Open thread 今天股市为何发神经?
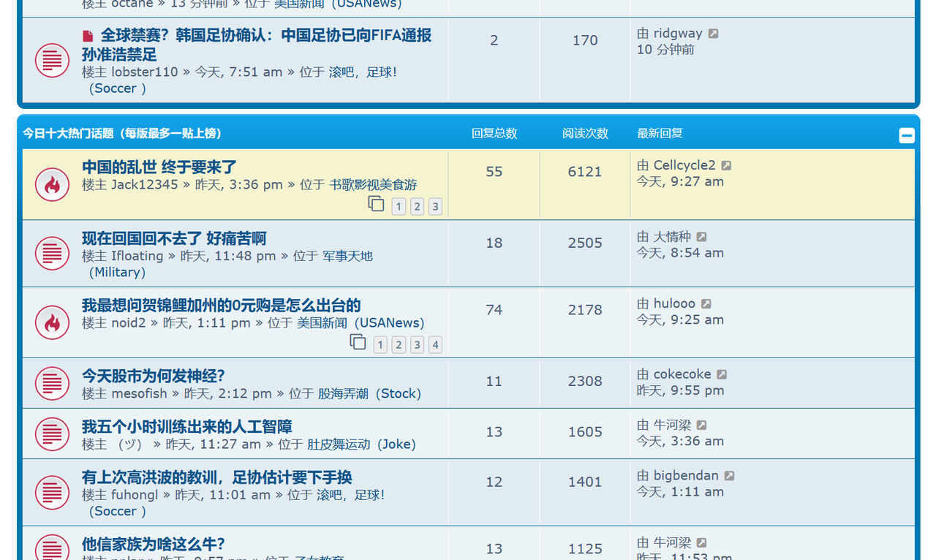This screenshot has height=560, width=936. click(154, 376)
